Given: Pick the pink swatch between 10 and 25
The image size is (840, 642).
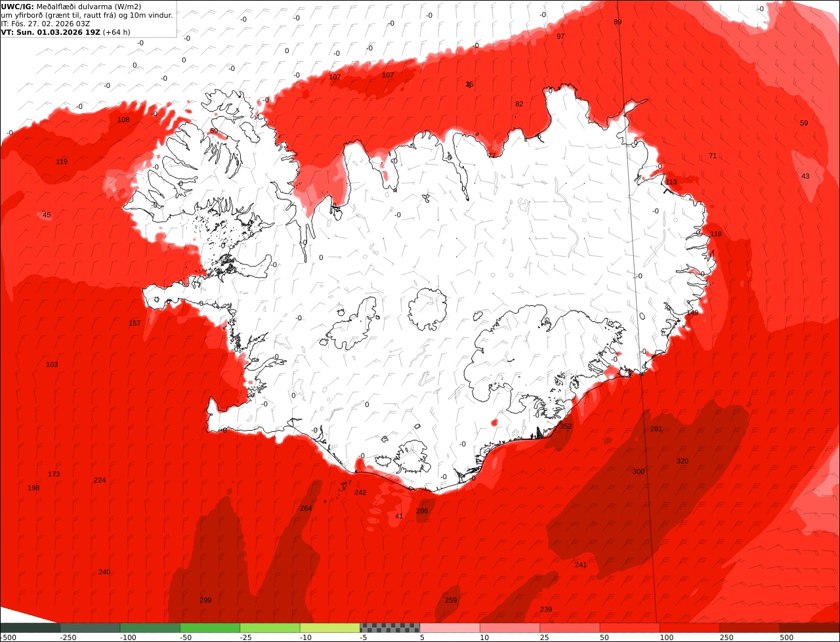Looking at the screenshot, I should click(510, 628).
